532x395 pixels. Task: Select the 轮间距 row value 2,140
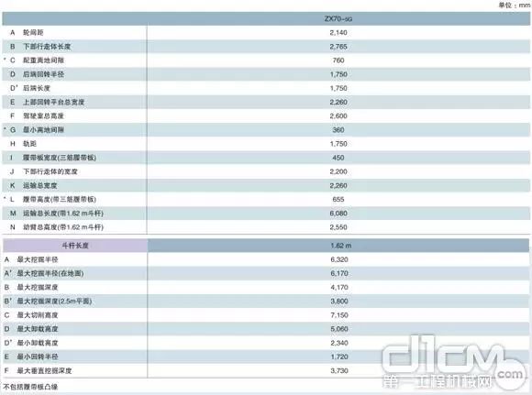tap(338, 33)
